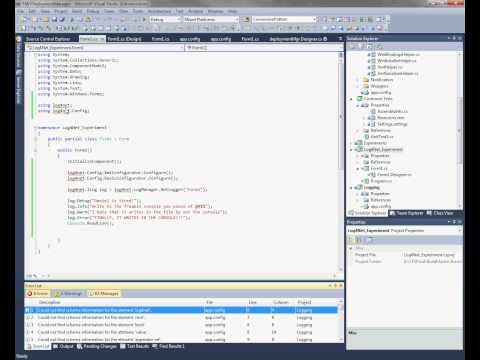Open the Properties object dropdown for Log4Net_Experiment
The height and width of the screenshot is (360, 480).
tap(405, 231)
